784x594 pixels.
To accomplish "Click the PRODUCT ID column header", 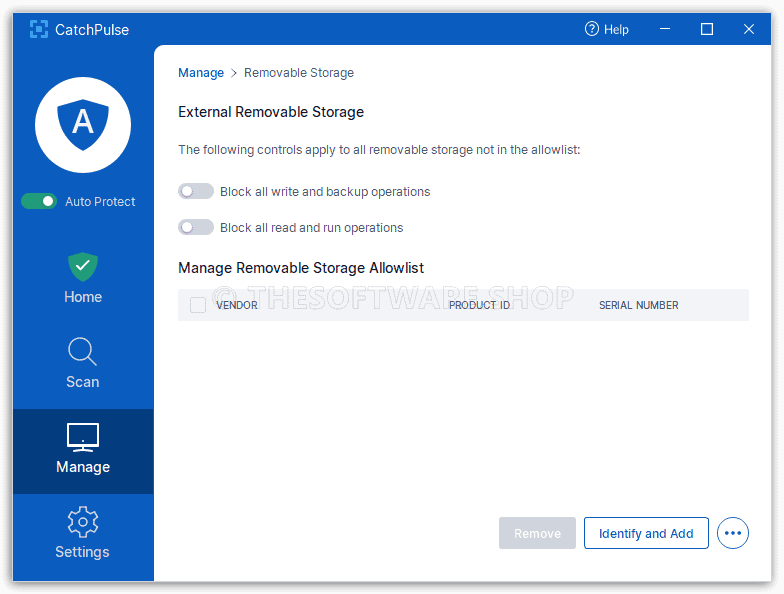I will click(x=480, y=305).
